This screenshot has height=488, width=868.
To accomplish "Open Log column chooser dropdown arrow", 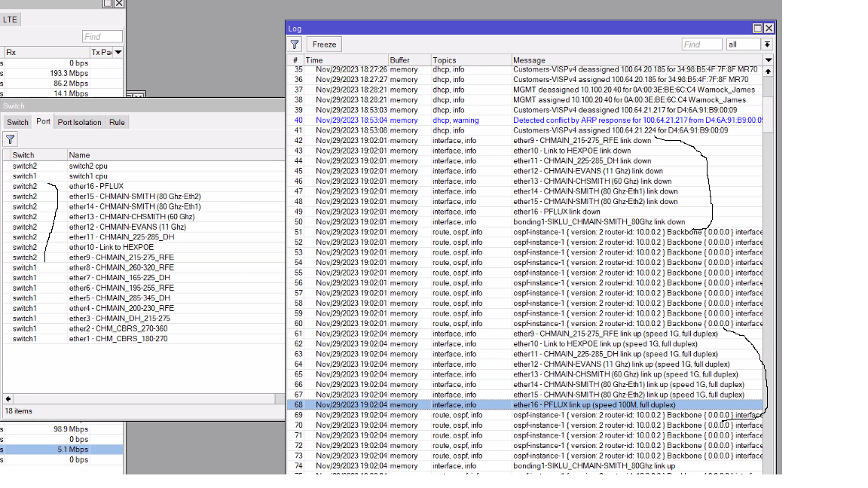I will [x=769, y=60].
